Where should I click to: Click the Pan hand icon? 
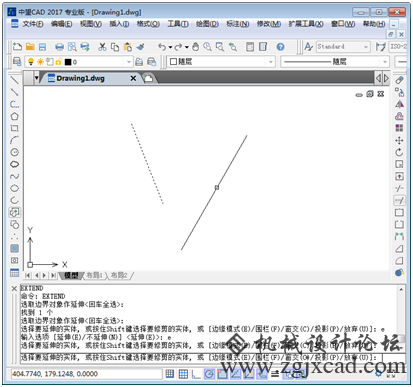coord(196,47)
